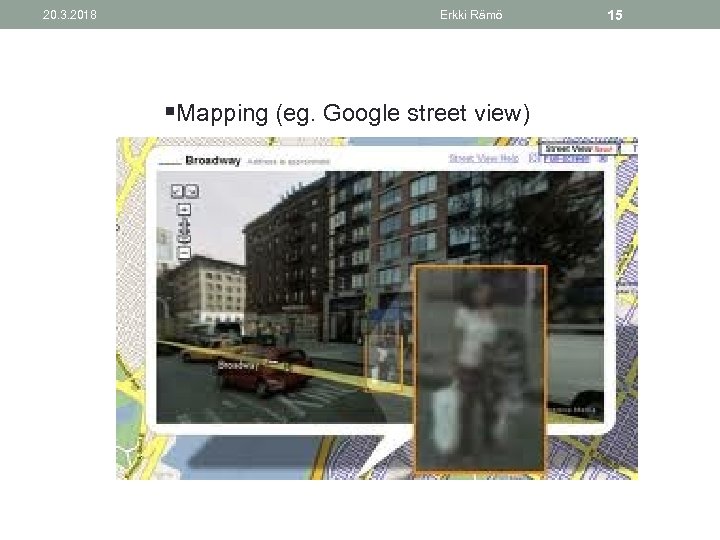This screenshot has width=720, height=540.
Task: Zoom in with the plus button
Action: (x=184, y=210)
